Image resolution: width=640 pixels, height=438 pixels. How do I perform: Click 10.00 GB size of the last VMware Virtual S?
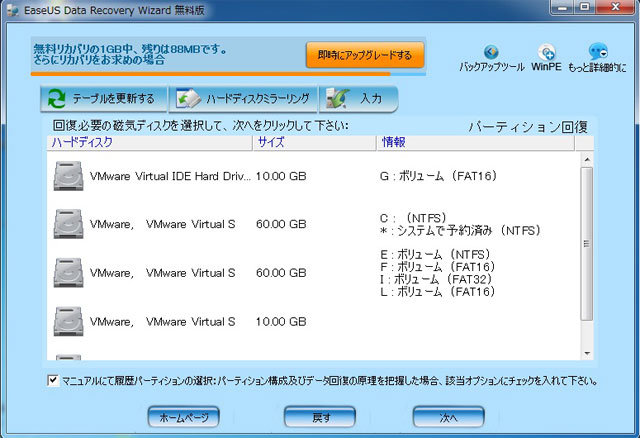point(281,322)
